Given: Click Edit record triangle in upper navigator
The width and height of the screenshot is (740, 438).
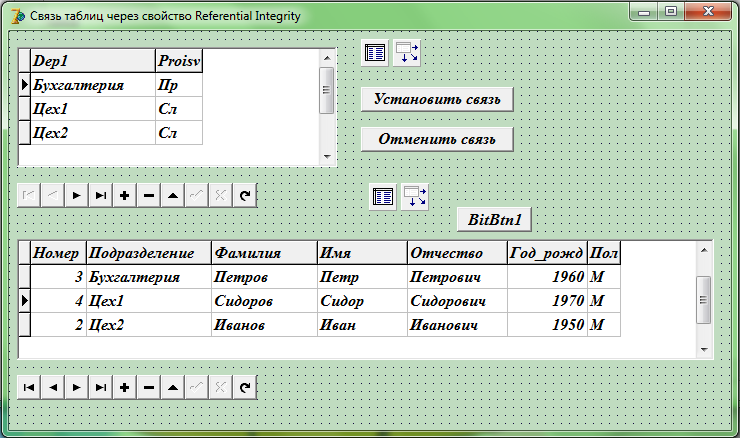Looking at the screenshot, I should tap(173, 195).
